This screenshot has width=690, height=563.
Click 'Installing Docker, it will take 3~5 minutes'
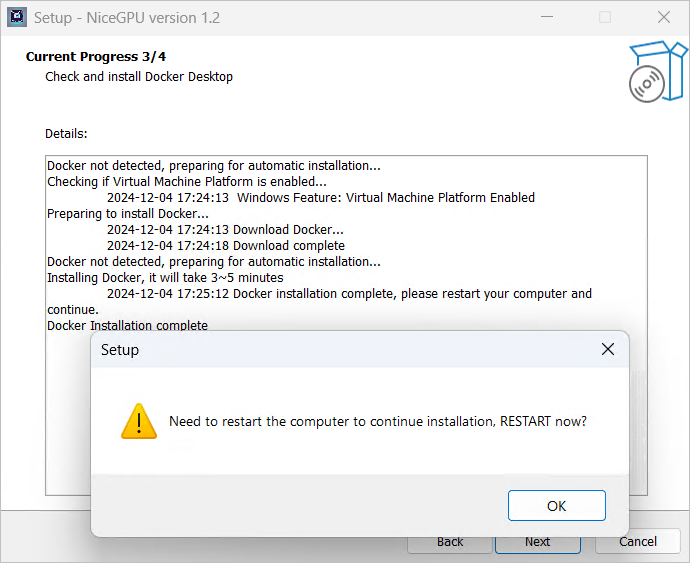coord(165,278)
